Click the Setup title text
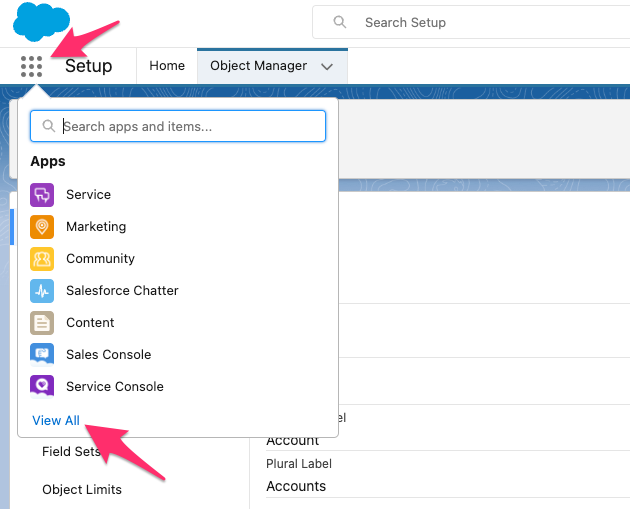Image resolution: width=630 pixels, height=509 pixels. (88, 66)
